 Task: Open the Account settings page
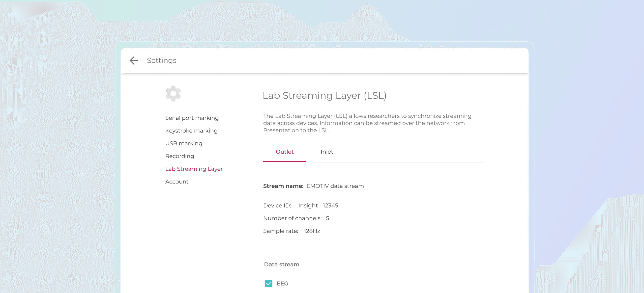(x=177, y=182)
